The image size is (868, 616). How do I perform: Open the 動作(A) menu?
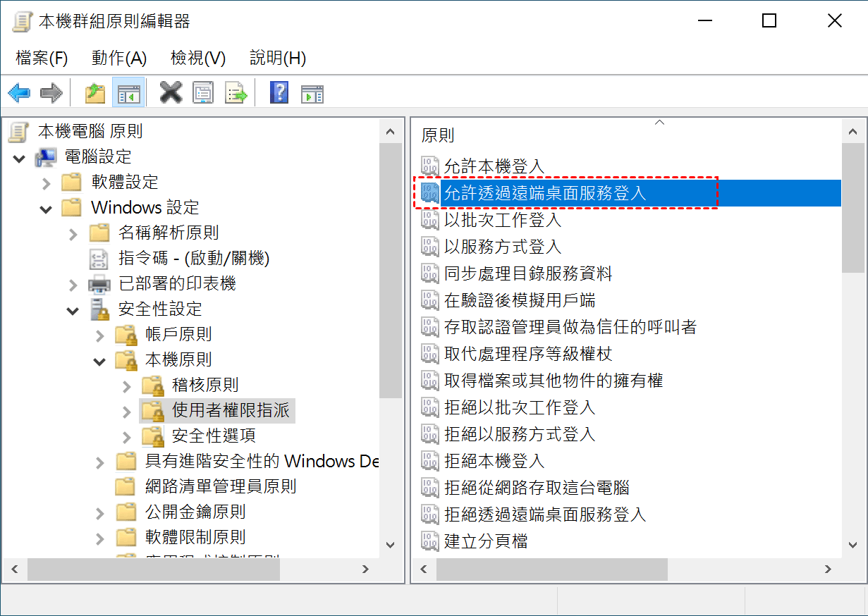(x=119, y=58)
